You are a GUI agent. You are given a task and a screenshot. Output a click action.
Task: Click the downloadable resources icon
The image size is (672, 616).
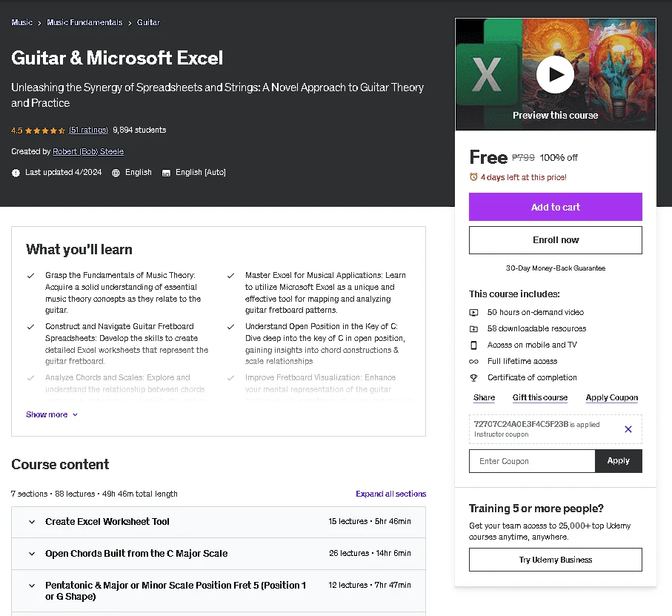tap(473, 329)
